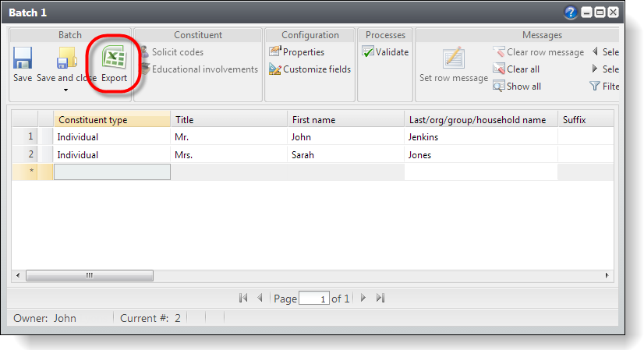Click the page number input field

[x=313, y=299]
